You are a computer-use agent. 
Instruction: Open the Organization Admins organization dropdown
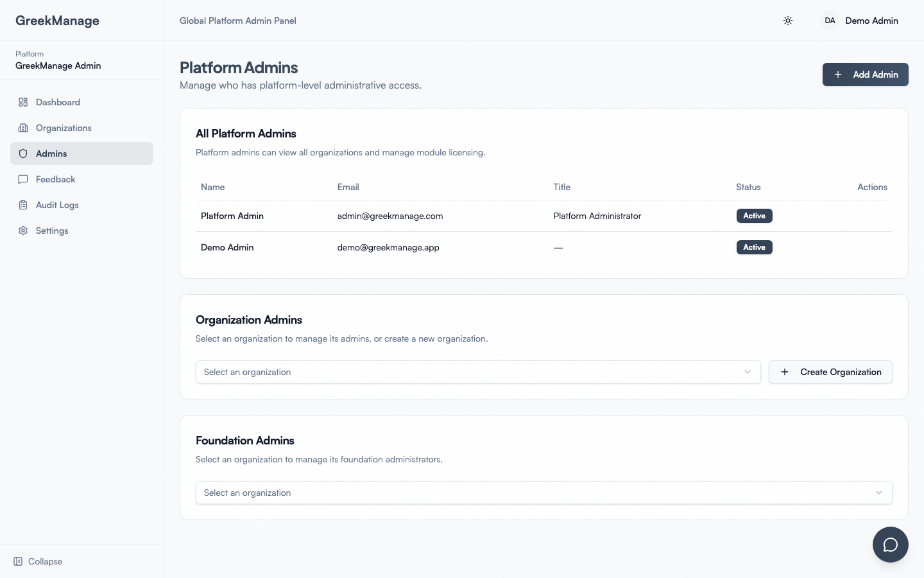click(x=477, y=372)
